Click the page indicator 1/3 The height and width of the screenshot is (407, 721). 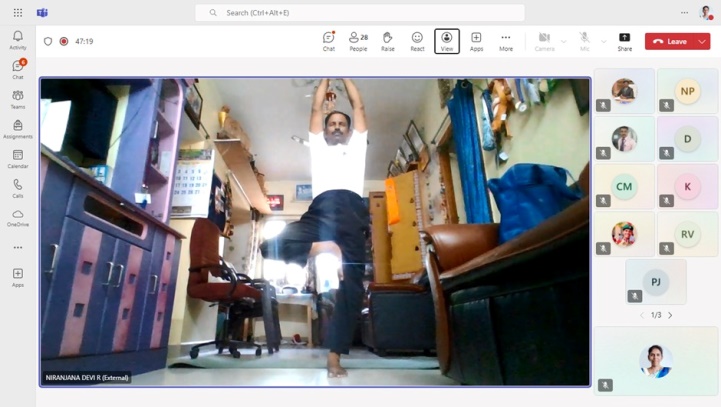click(x=656, y=315)
